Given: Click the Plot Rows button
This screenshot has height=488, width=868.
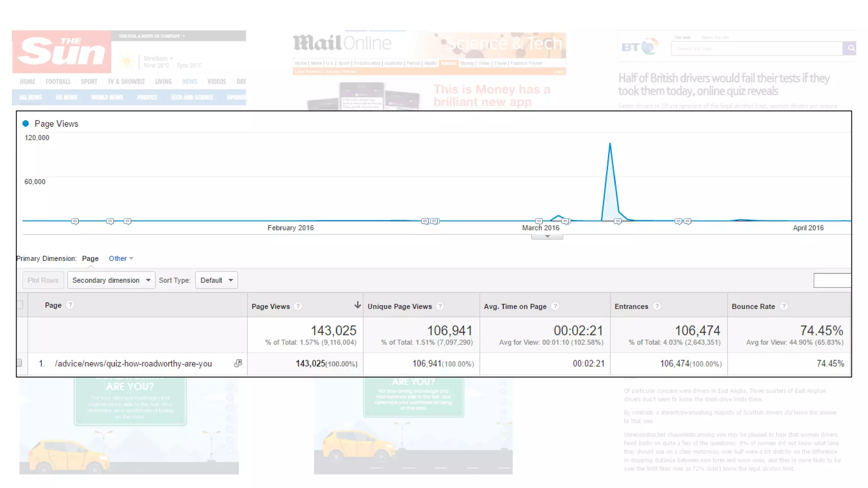Looking at the screenshot, I should [43, 280].
